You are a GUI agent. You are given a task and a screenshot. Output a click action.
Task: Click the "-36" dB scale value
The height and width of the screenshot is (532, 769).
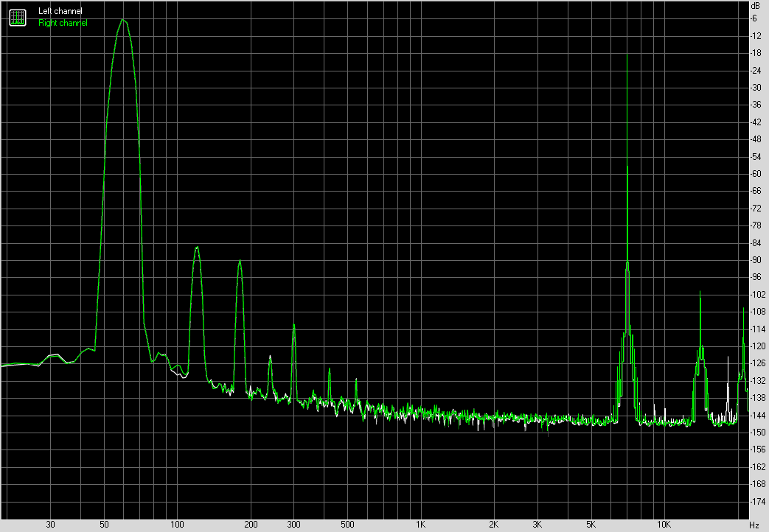756,105
